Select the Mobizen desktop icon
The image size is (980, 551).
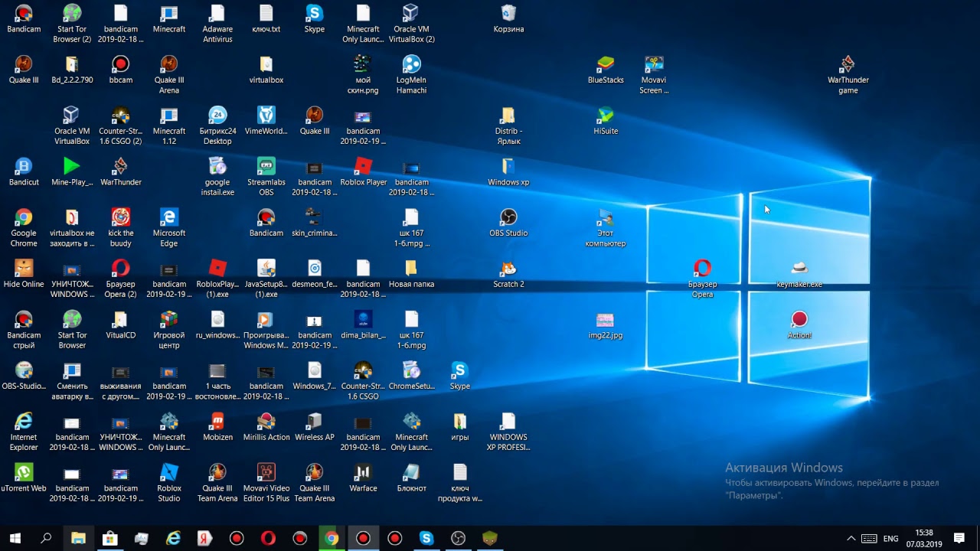click(x=217, y=427)
